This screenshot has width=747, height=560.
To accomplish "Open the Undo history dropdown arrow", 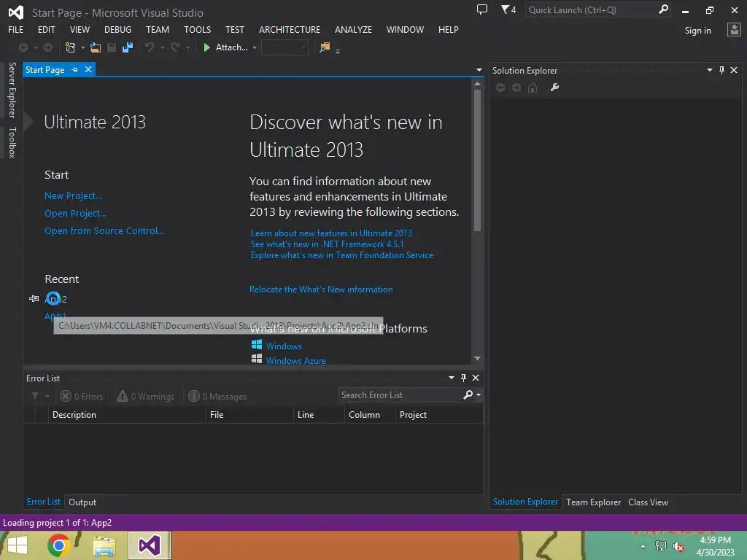I will point(163,47).
